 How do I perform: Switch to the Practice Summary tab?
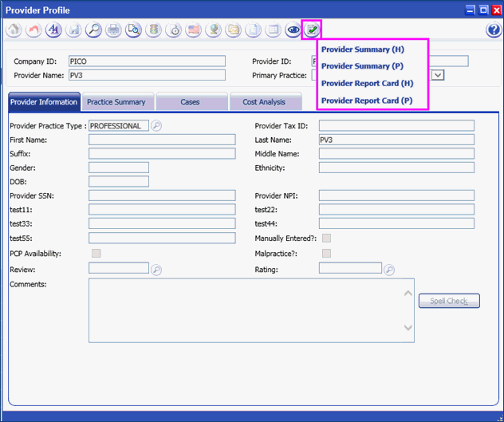[116, 102]
